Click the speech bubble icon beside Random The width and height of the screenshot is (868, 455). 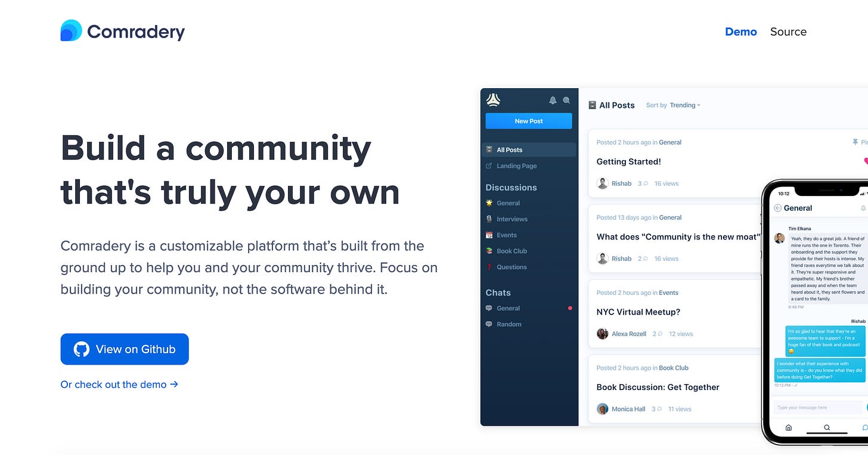click(489, 325)
